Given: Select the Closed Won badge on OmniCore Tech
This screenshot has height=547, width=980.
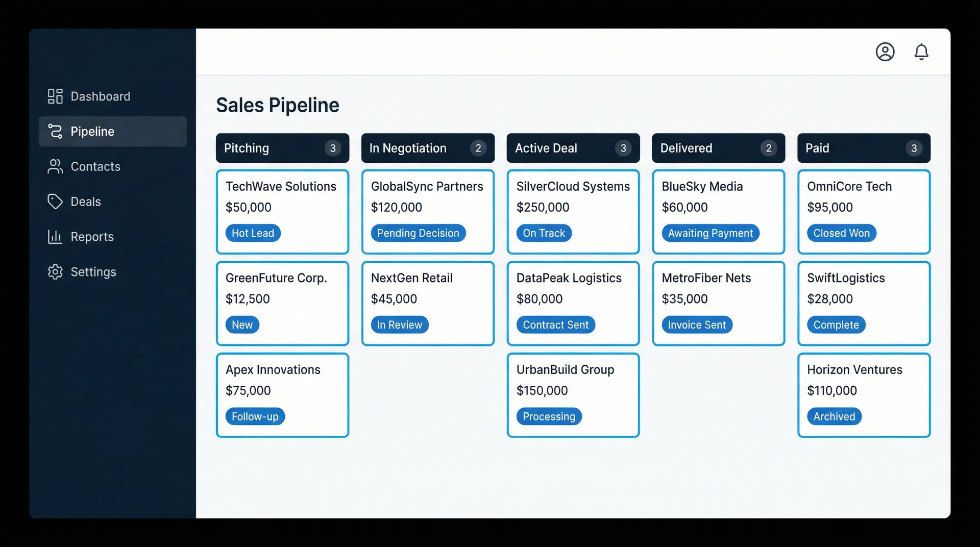Looking at the screenshot, I should coord(841,233).
